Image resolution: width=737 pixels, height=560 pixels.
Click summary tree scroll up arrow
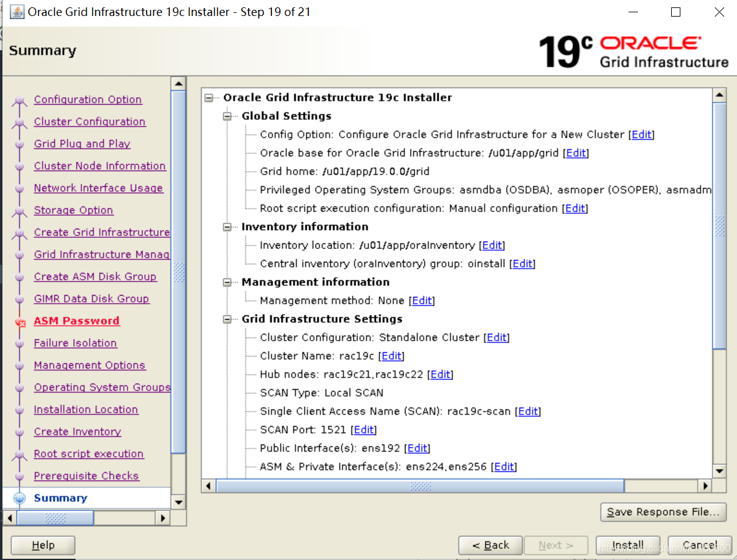coord(719,95)
